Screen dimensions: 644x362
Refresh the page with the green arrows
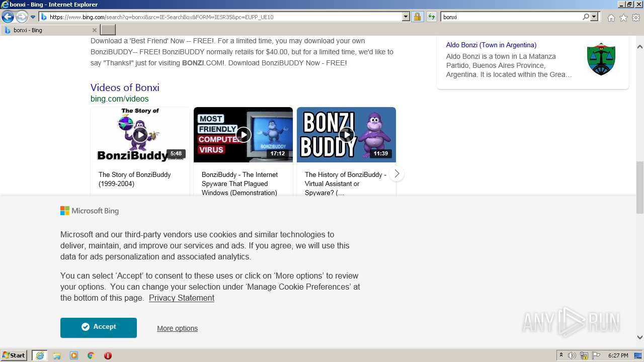(x=431, y=17)
